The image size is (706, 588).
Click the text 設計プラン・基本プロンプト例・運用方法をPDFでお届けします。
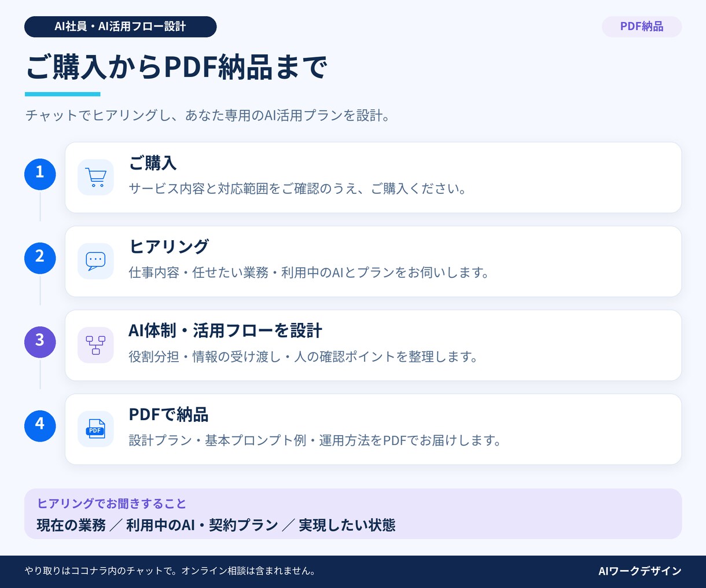315,440
